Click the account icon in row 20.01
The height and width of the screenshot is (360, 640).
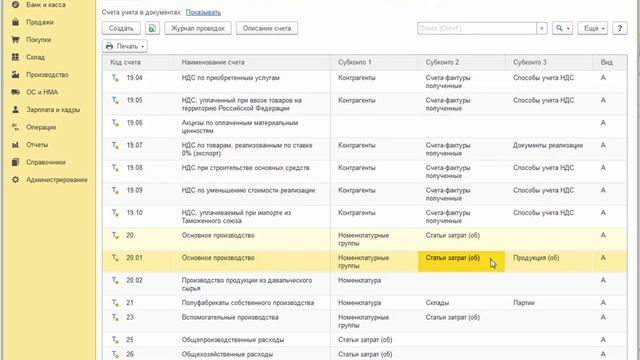116,258
